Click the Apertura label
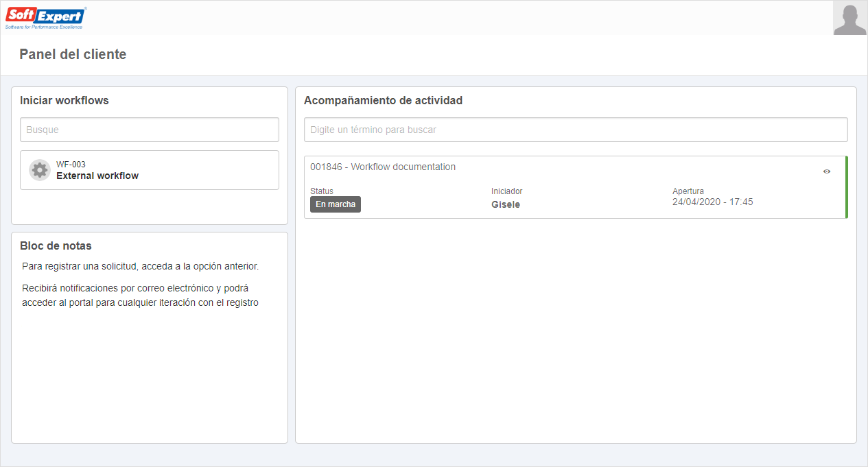868x467 pixels. pyautogui.click(x=688, y=191)
